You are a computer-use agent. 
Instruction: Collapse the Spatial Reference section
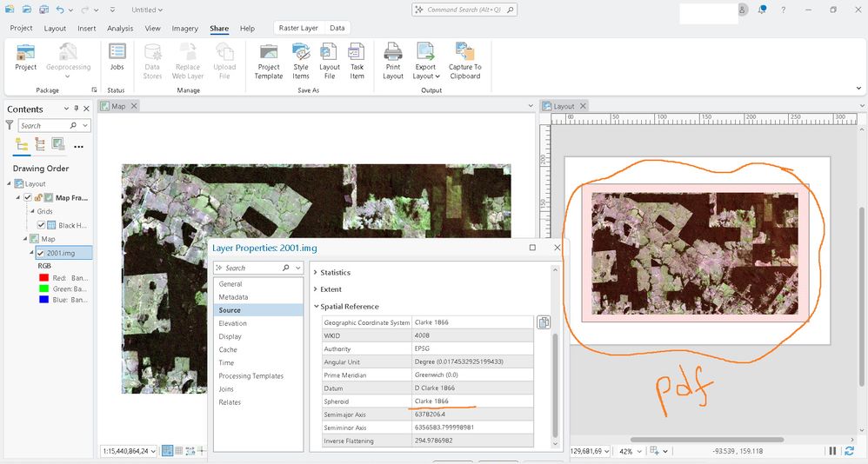tap(349, 307)
